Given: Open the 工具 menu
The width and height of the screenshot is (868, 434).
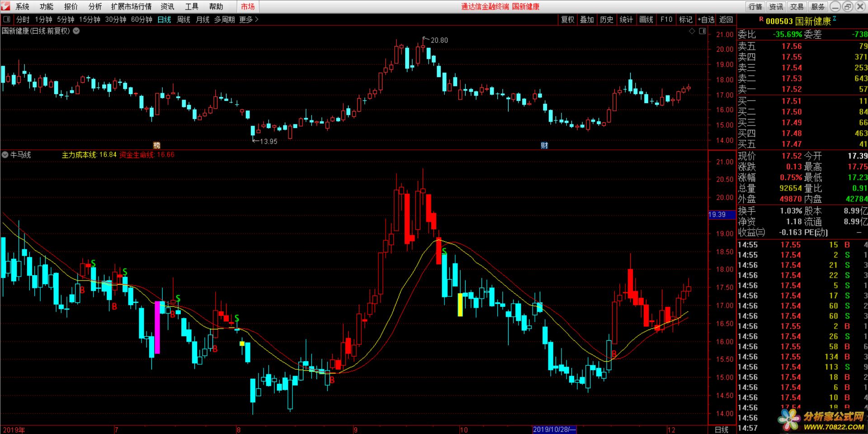Looking at the screenshot, I should point(192,7).
